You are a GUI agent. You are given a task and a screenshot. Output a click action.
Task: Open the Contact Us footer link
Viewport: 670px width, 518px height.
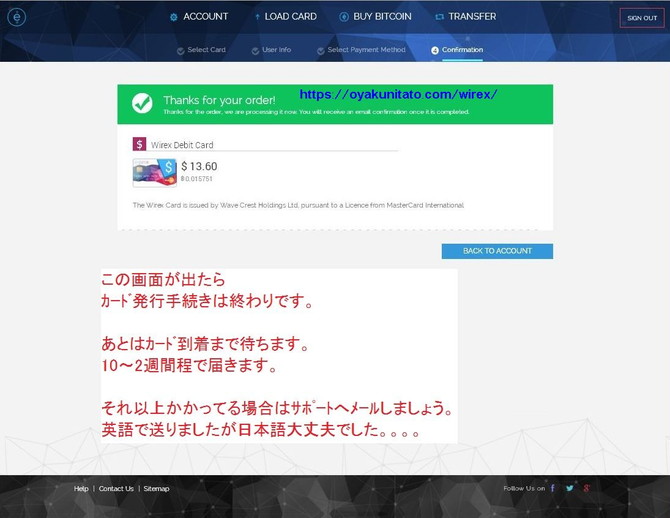(x=116, y=489)
